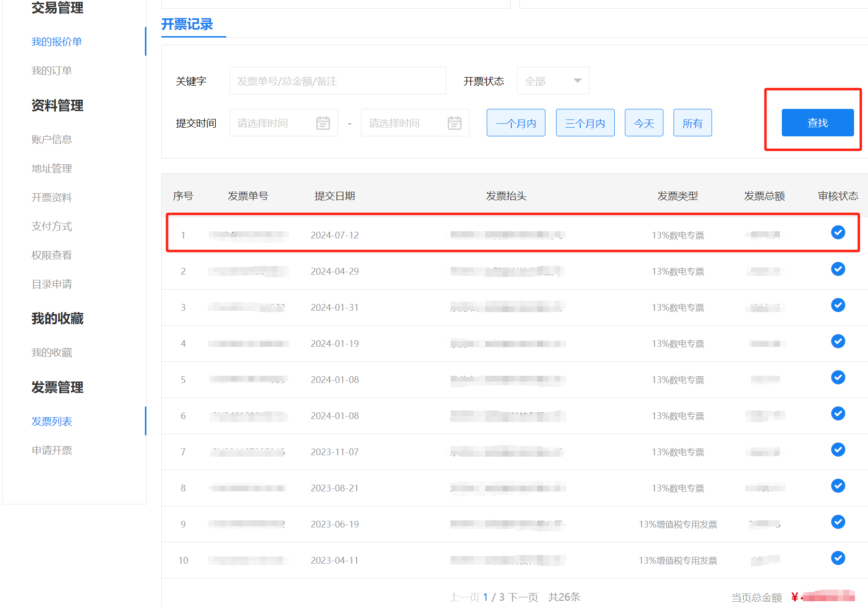Open the 开票状态 dropdown
This screenshot has height=607, width=868.
553,81
